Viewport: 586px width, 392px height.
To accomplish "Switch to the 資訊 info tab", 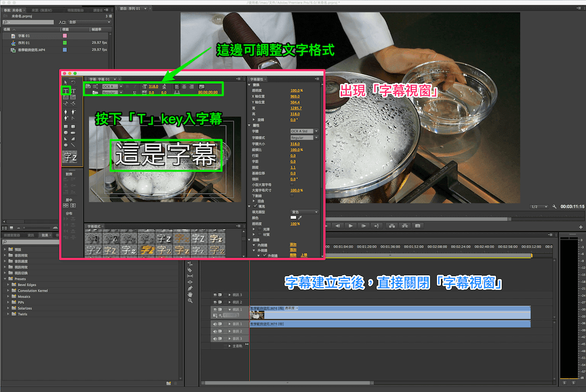I will tap(30, 235).
